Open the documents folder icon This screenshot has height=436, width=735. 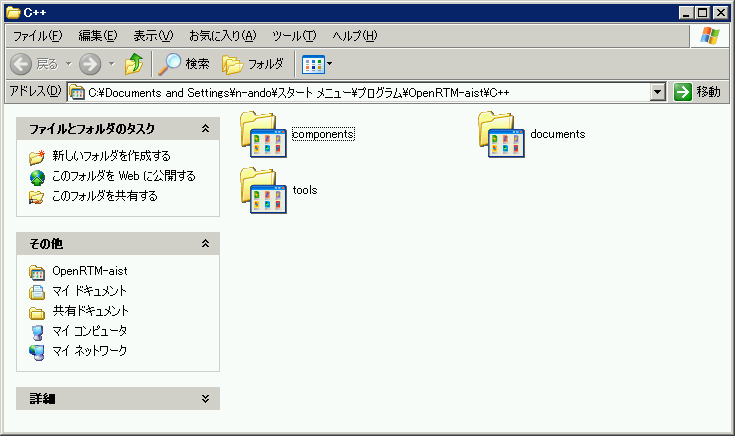[502, 135]
